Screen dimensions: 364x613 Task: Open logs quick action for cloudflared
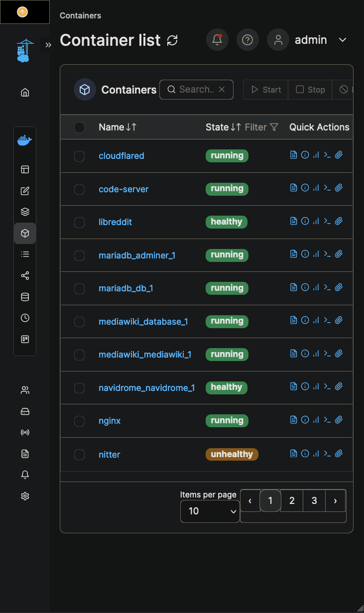(x=293, y=155)
